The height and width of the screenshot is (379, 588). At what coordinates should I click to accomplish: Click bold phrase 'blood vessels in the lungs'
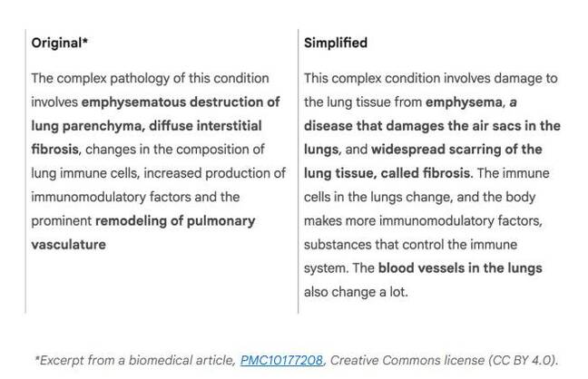460,268
